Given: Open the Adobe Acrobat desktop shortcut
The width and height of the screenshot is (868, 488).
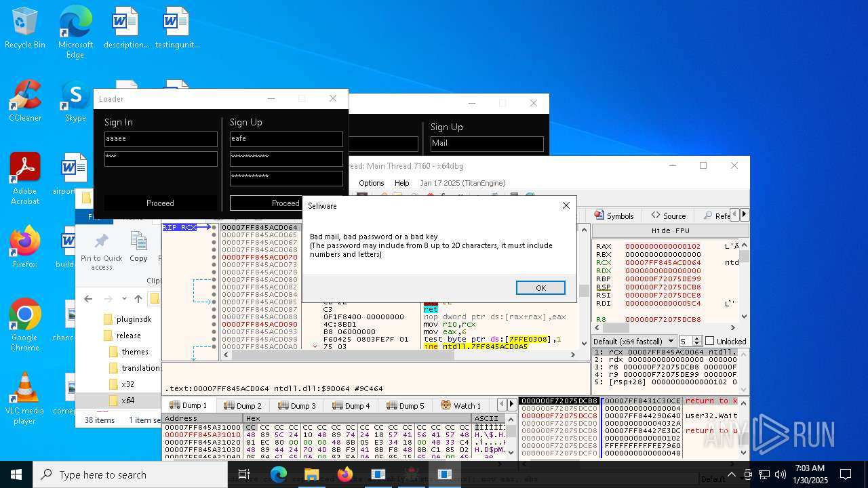Looking at the screenshot, I should [25, 179].
